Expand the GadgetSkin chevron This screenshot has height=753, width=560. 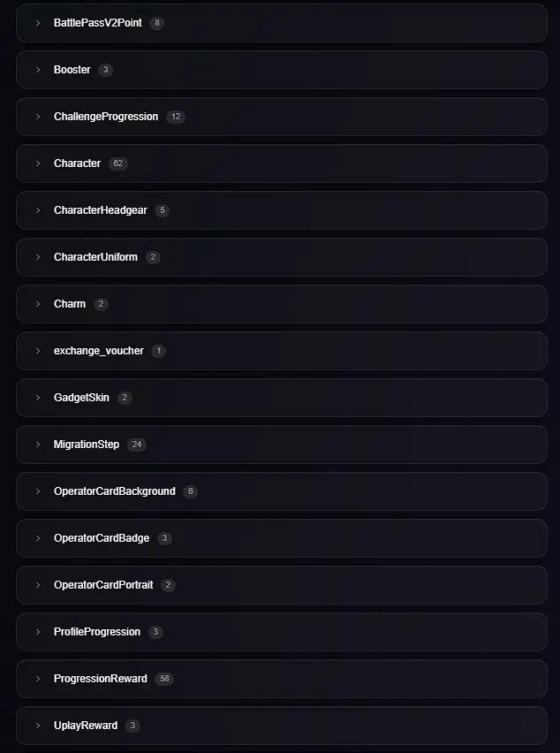point(38,398)
